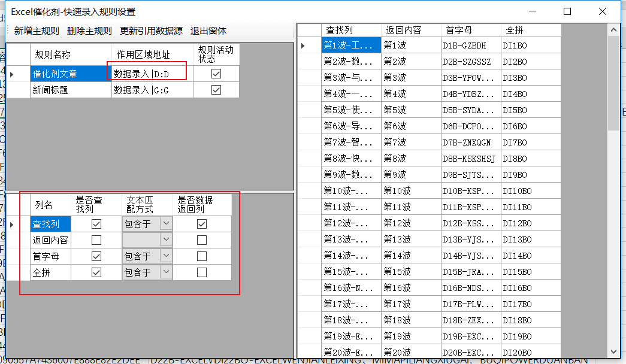Minimize the rule settings window
The image size is (626, 364).
[532, 11]
